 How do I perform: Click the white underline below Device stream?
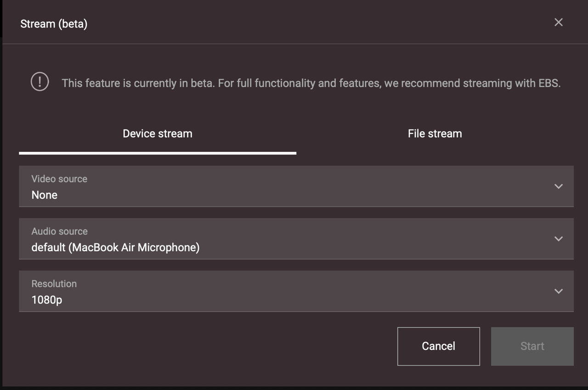point(158,153)
